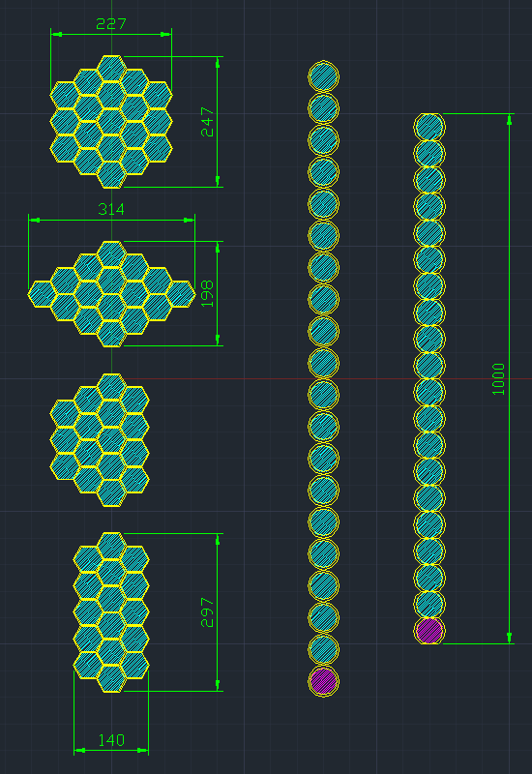
Task: Select the 198 vertical dimension text
Action: coord(207,294)
